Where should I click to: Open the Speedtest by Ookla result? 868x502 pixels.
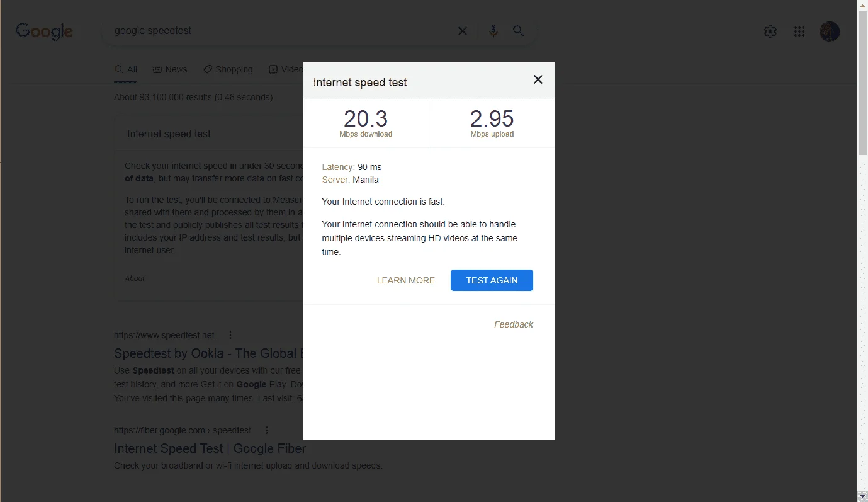[210, 353]
